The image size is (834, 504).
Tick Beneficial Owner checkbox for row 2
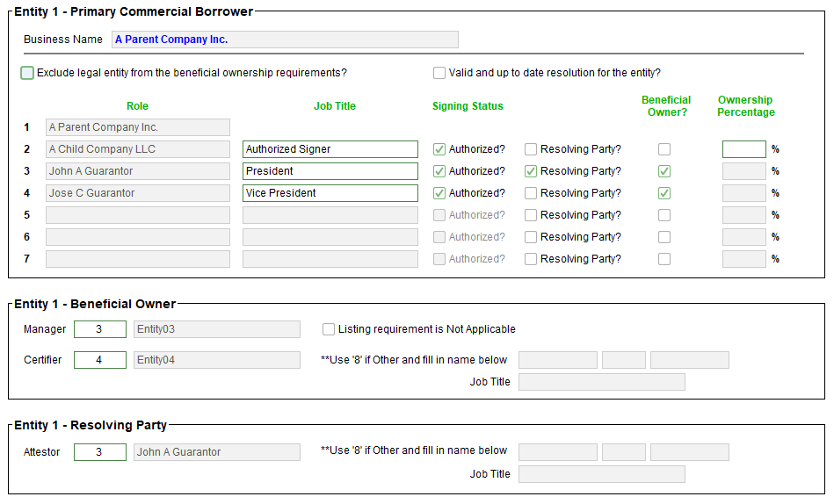point(664,149)
